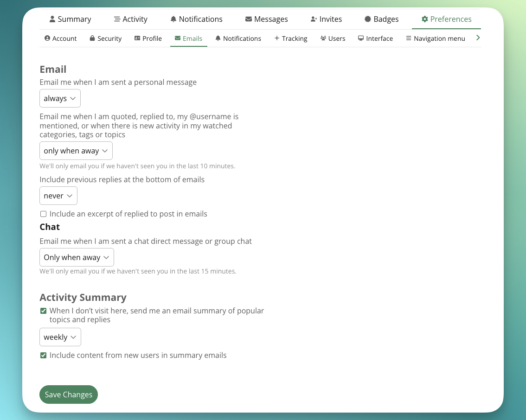Open the Invites tab
Image resolution: width=526 pixels, height=420 pixels.
tap(326, 19)
